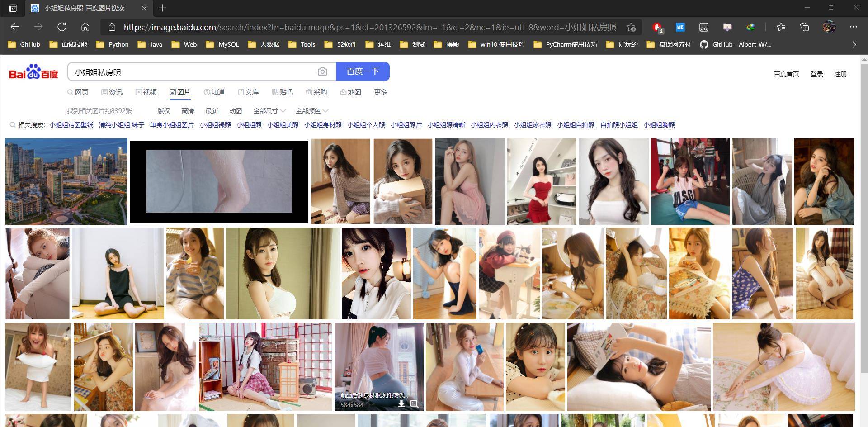The height and width of the screenshot is (427, 868).
Task: Filter results by 动图 animated images
Action: click(236, 111)
